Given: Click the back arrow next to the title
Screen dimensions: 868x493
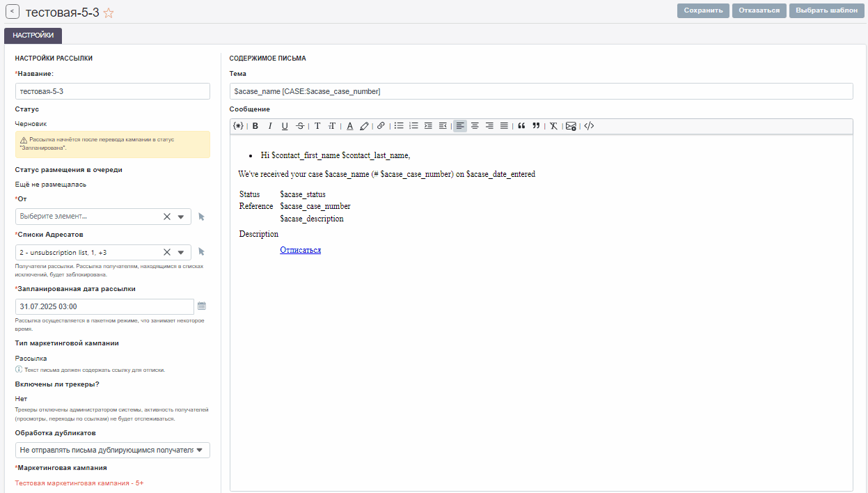Looking at the screenshot, I should pyautogui.click(x=13, y=12).
